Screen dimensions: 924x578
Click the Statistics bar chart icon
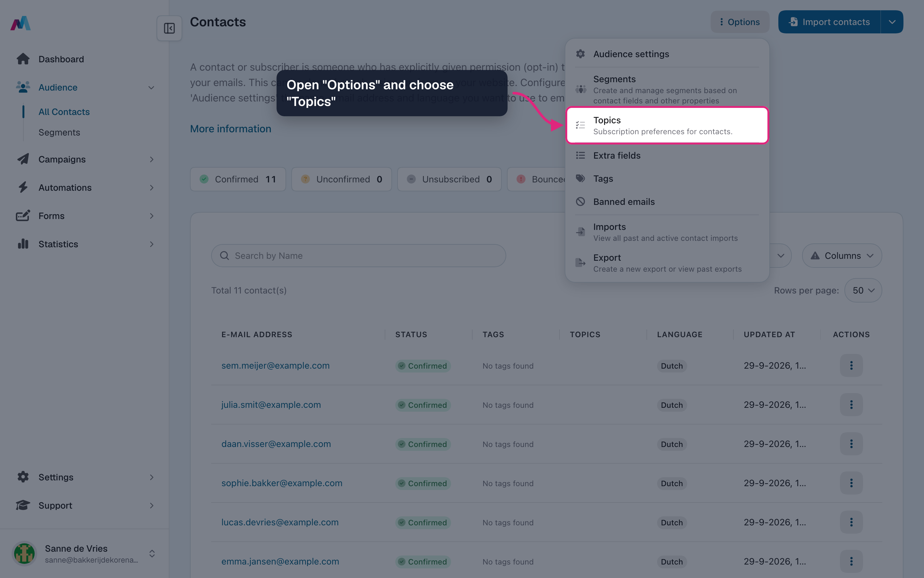23,244
